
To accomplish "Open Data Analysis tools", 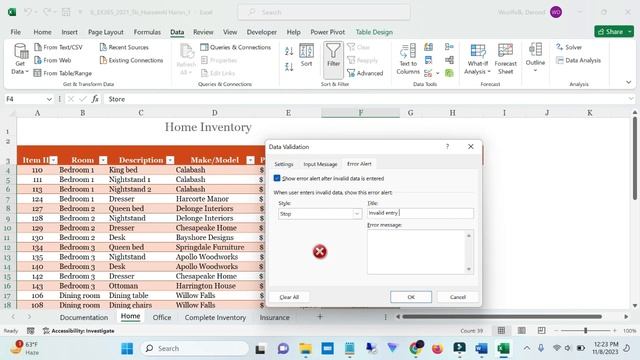I will coord(578,60).
